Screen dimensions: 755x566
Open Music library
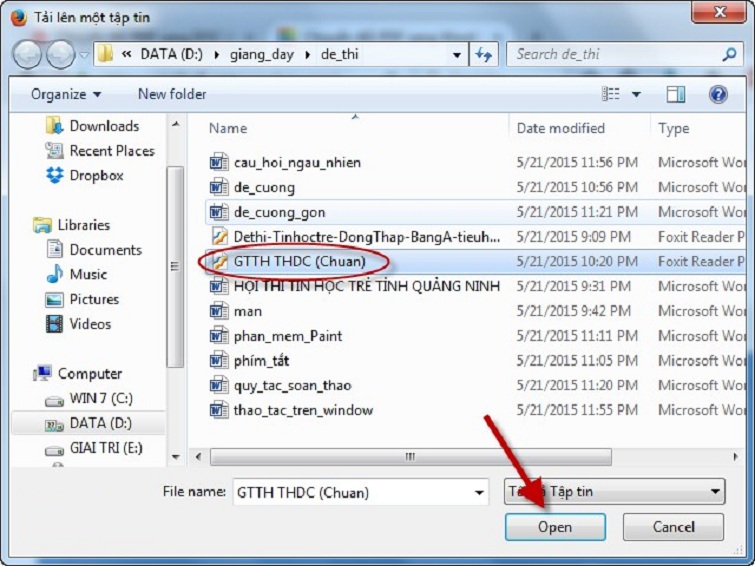[x=77, y=274]
